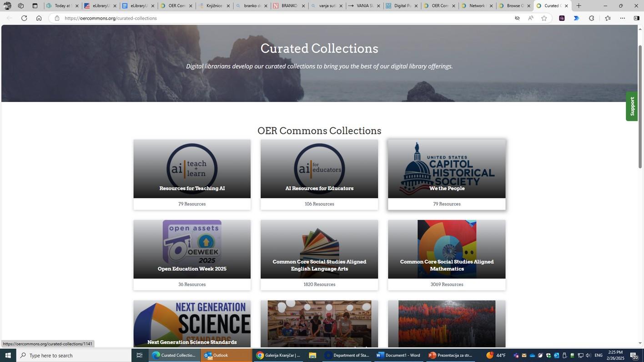Screen dimensions: 644x362
Task: Click the scrollbar down arrow
Action: (640, 343)
